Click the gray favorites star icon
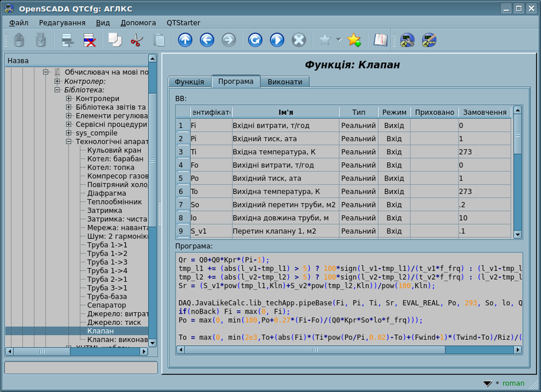The height and width of the screenshot is (392, 541). click(325, 40)
